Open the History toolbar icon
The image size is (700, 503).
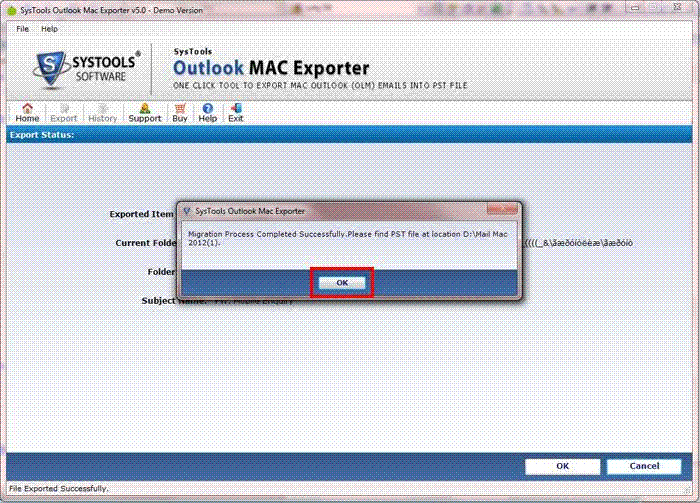102,112
